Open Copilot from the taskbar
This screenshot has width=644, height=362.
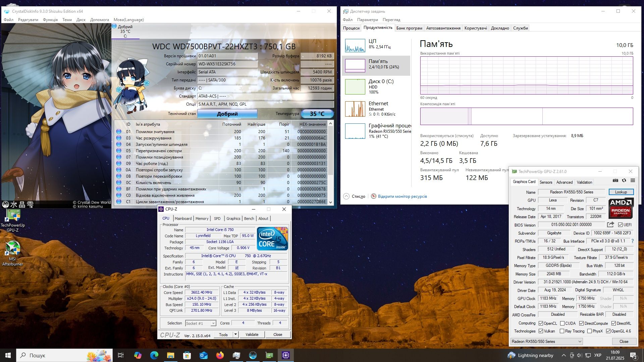[x=138, y=355]
